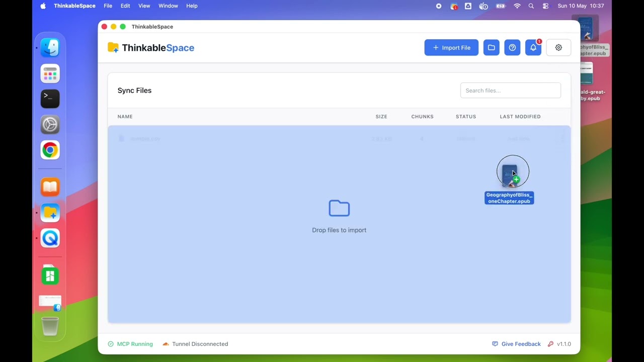Click the LAST MODIFIED column header

click(x=520, y=117)
